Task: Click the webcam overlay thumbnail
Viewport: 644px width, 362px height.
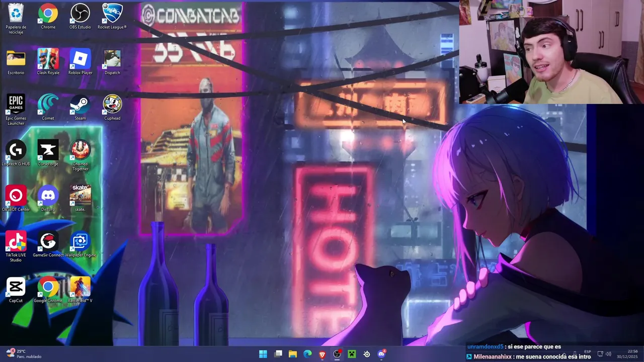Action: pyautogui.click(x=551, y=52)
